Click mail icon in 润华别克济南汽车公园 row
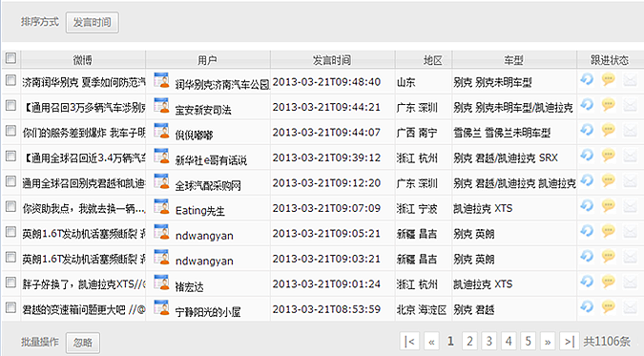The width and height of the screenshot is (644, 356). coord(630,80)
